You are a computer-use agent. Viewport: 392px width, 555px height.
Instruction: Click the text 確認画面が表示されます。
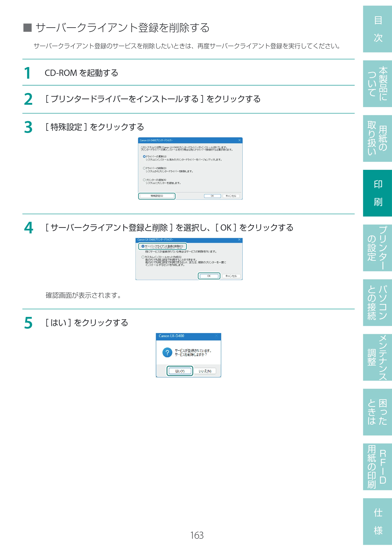[83, 295]
